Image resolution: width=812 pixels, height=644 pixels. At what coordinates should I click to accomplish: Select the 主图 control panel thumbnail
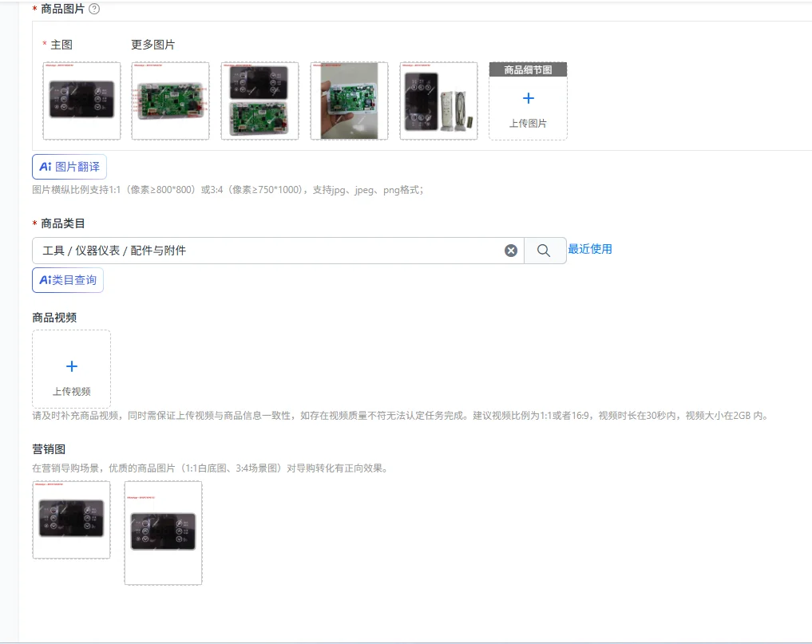(x=81, y=101)
